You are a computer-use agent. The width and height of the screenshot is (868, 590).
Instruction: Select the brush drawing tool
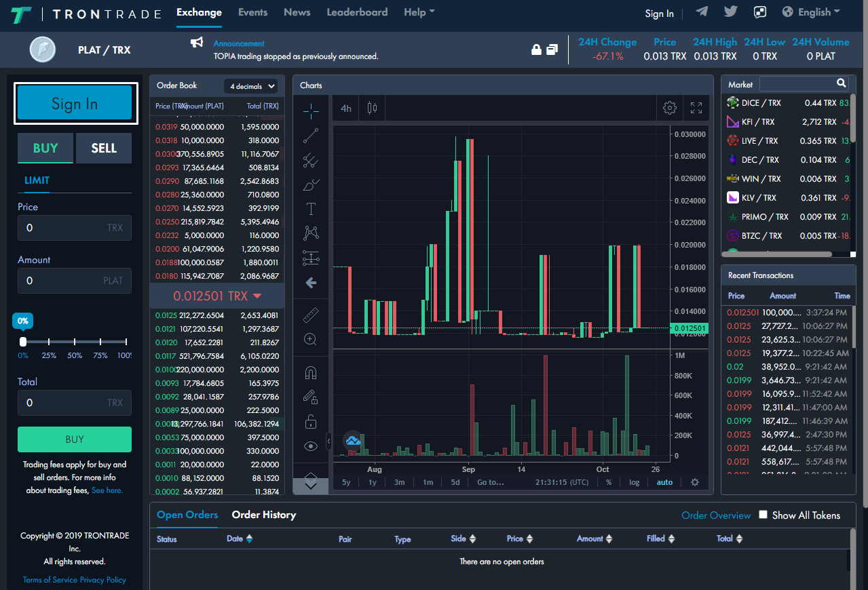click(x=311, y=184)
